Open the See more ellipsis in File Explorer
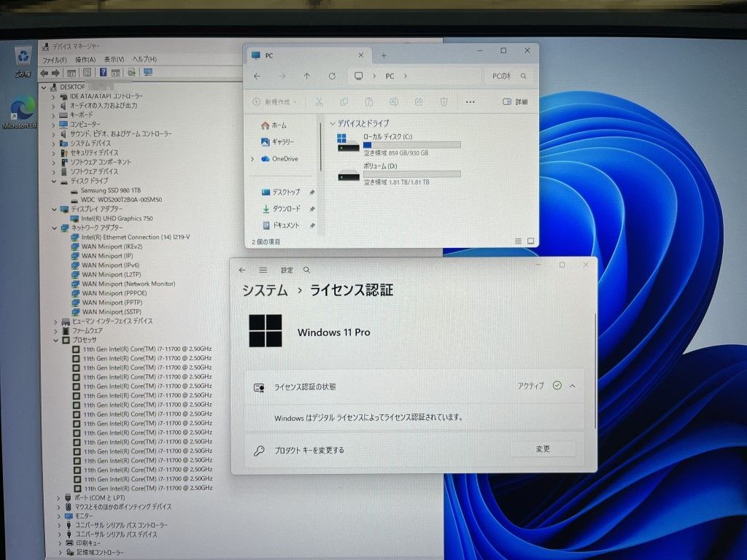Image resolution: width=747 pixels, height=560 pixels. point(471,102)
